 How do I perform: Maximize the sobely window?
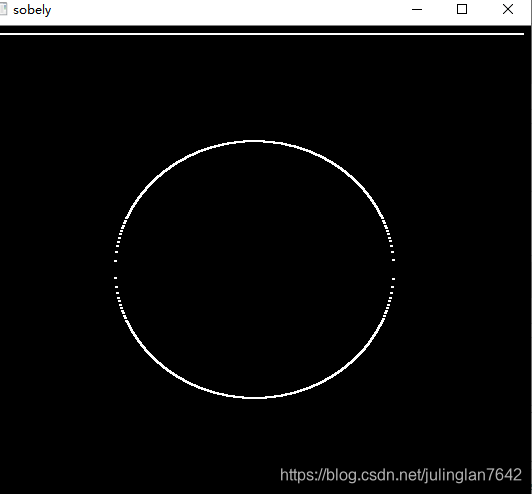(462, 9)
